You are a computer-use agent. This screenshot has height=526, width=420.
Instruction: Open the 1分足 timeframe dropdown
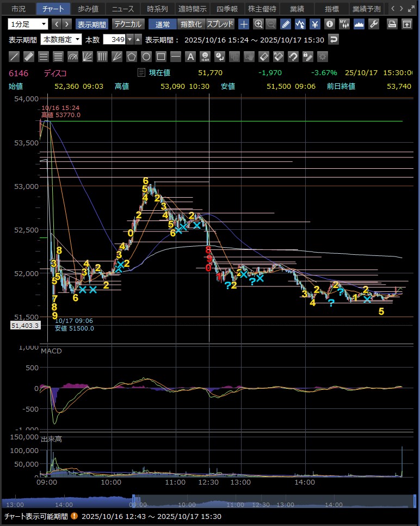tap(28, 24)
